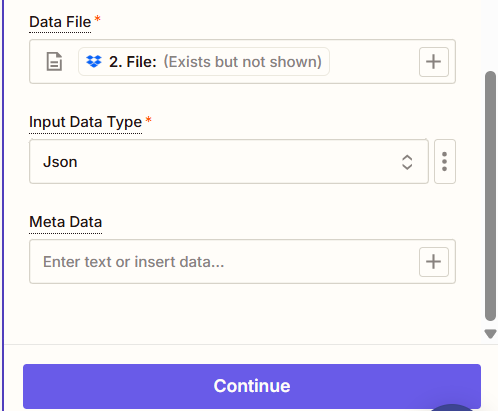Click the vertical scrollbar thumb
The height and width of the screenshot is (411, 498).
[490, 196]
